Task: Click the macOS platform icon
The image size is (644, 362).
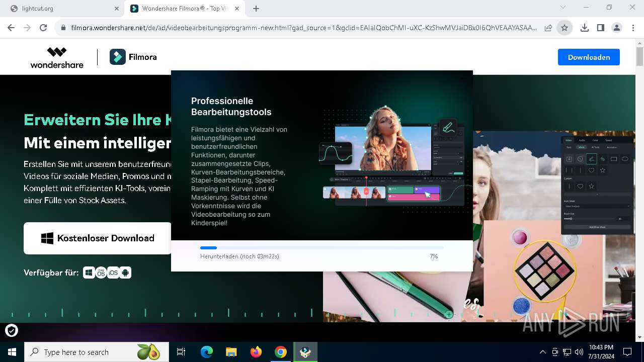Action: (x=101, y=273)
